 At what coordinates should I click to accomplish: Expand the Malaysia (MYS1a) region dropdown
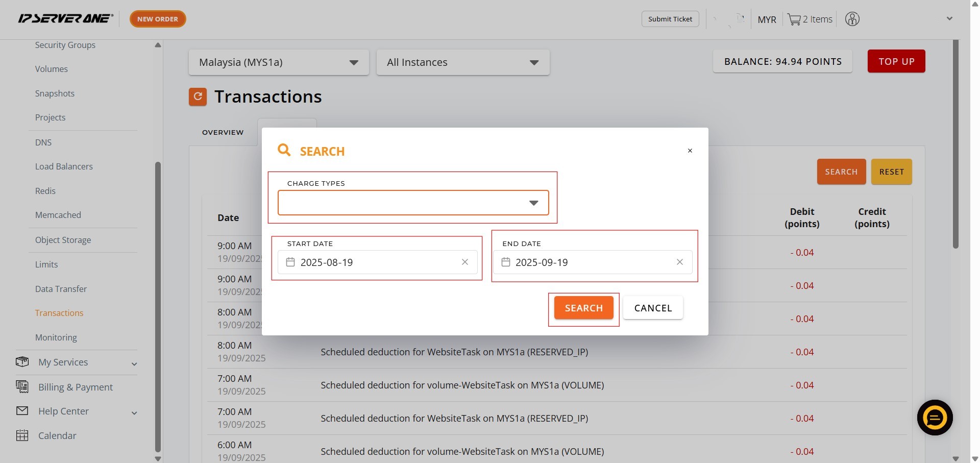click(279, 62)
